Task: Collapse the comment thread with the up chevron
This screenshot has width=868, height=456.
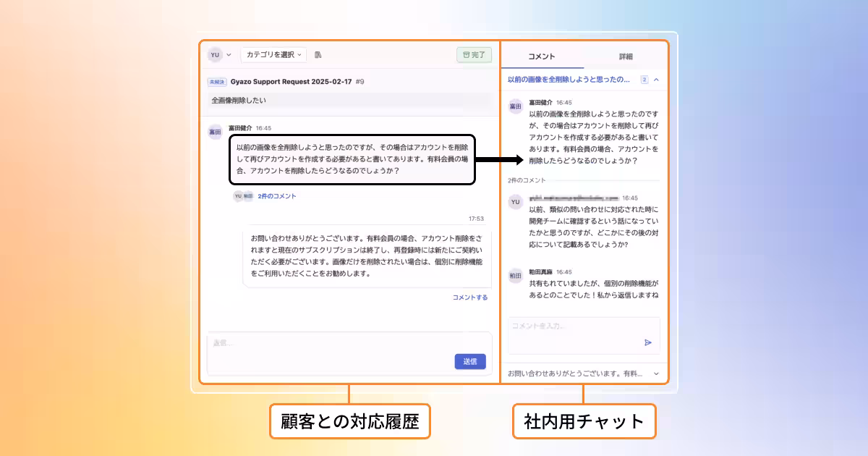Action: pyautogui.click(x=656, y=80)
